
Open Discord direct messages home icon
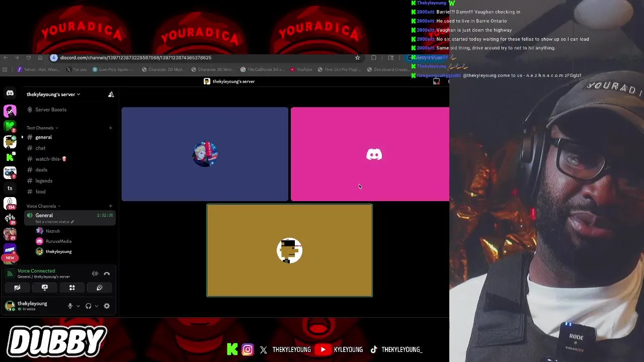tap(10, 93)
